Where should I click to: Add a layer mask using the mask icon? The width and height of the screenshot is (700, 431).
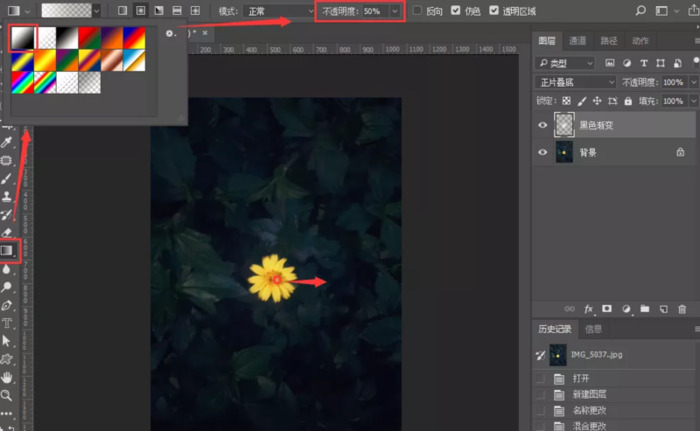(607, 309)
